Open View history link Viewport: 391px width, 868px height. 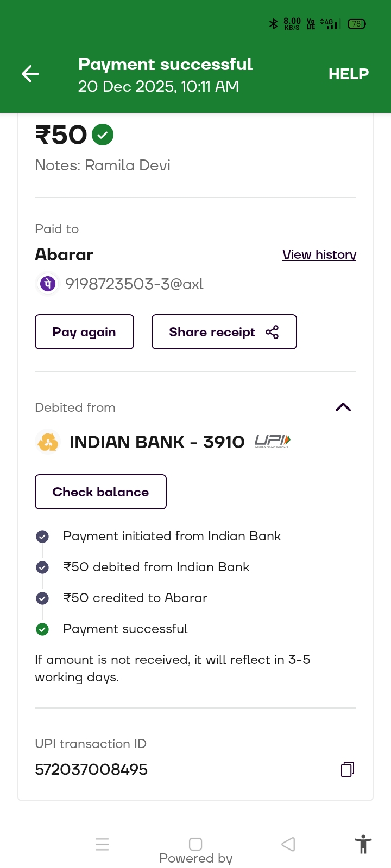[319, 254]
